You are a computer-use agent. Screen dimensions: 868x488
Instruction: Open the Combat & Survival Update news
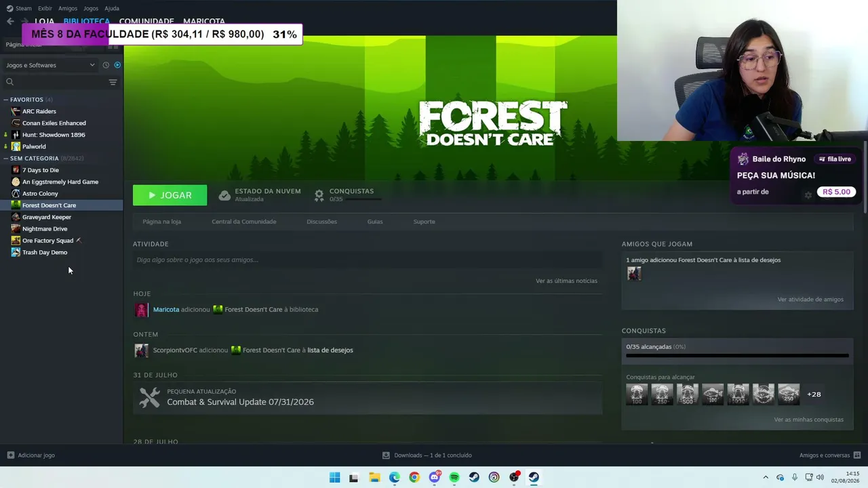(241, 402)
